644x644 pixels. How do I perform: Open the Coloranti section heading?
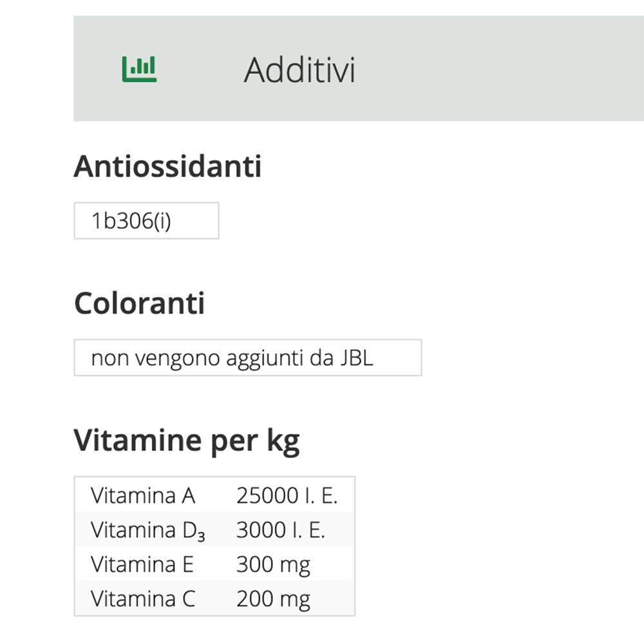[x=139, y=302]
